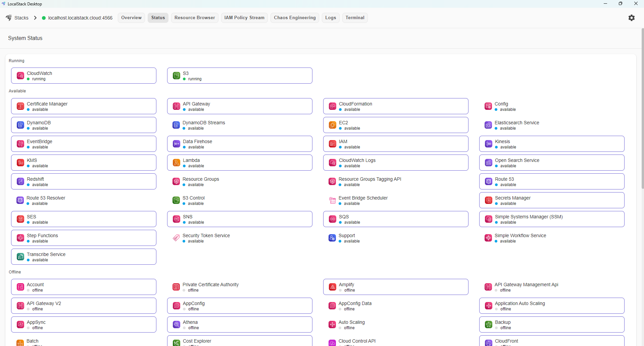Click the Resource Groups label
The image size is (644, 346).
[201, 179]
